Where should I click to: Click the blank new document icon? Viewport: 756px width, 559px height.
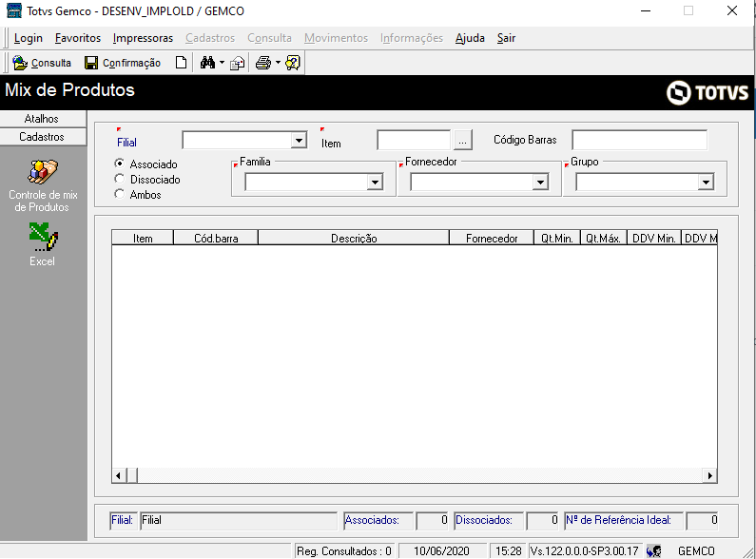(181, 63)
